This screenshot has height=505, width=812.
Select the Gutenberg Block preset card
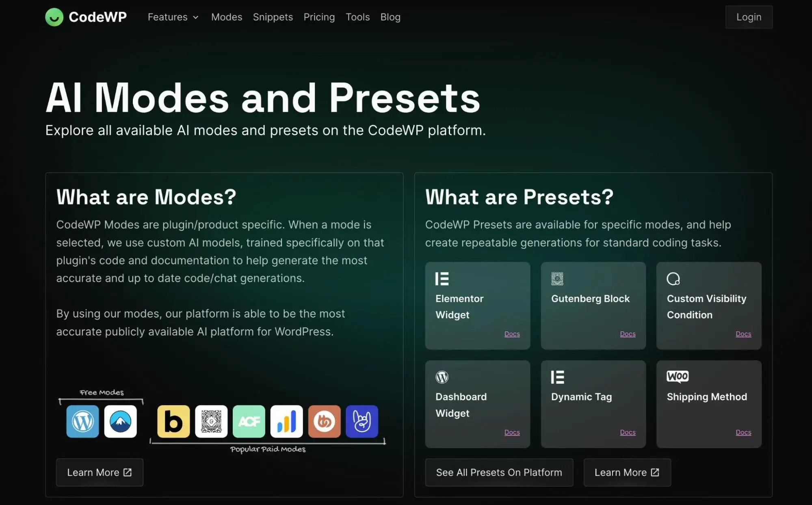(x=593, y=305)
